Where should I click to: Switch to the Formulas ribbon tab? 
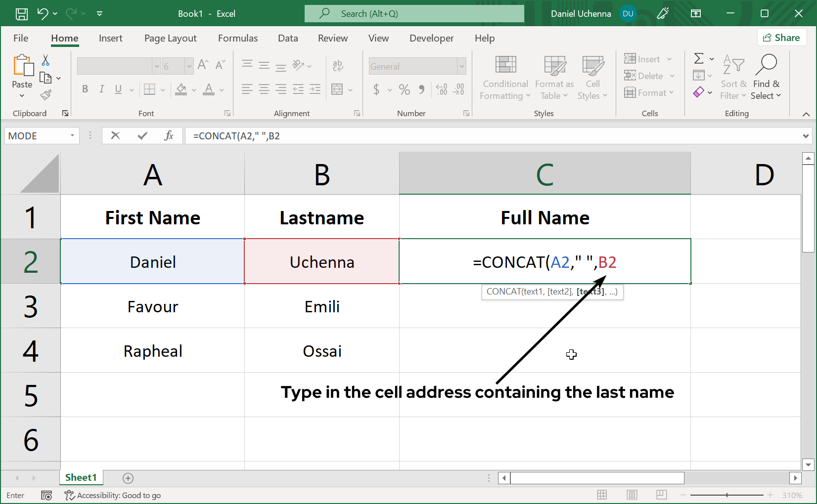[x=238, y=38]
